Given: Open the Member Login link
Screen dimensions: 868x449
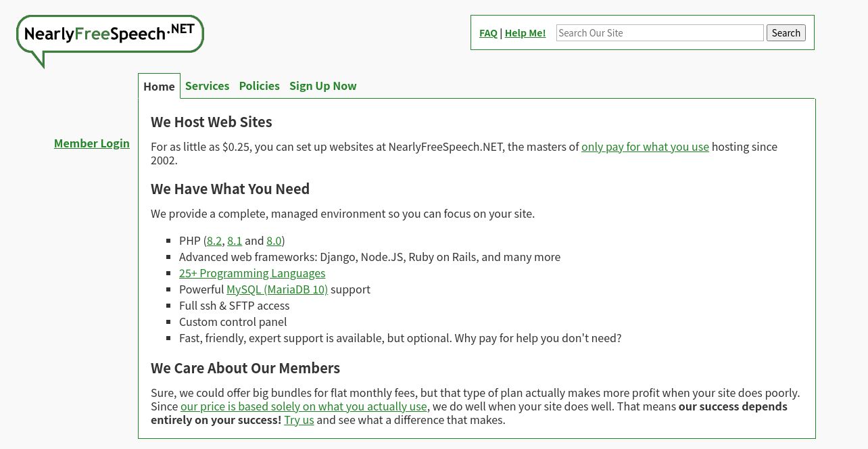Looking at the screenshot, I should [92, 143].
